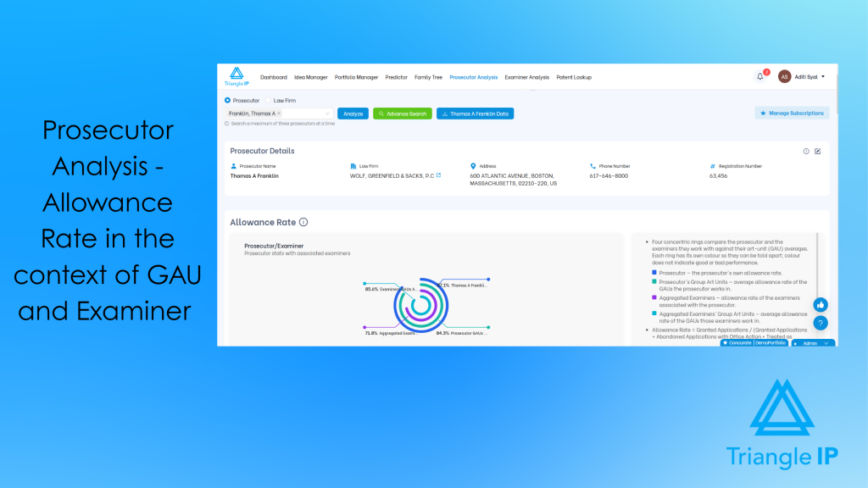Click the Prosecutor/Examiner chart title
Viewport: 868px width, 488px height.
click(x=274, y=246)
